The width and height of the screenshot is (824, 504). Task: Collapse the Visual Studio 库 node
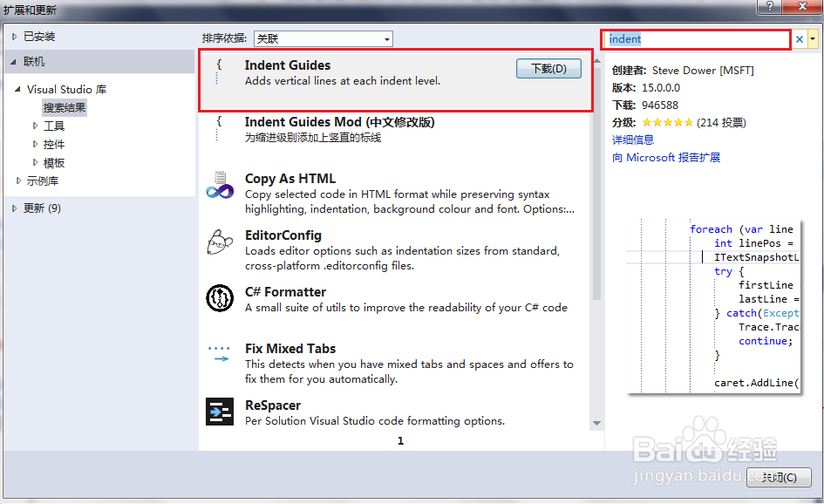coord(17,89)
